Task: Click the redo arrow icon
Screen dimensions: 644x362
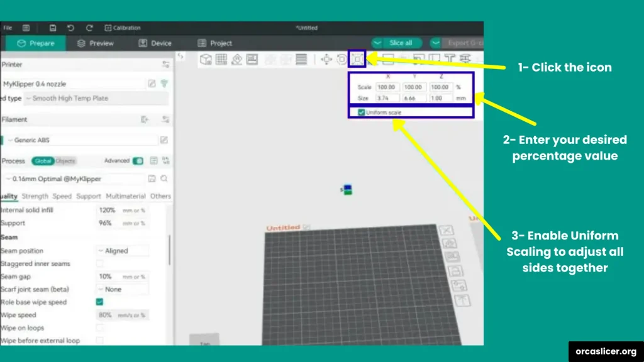Action: pos(89,28)
